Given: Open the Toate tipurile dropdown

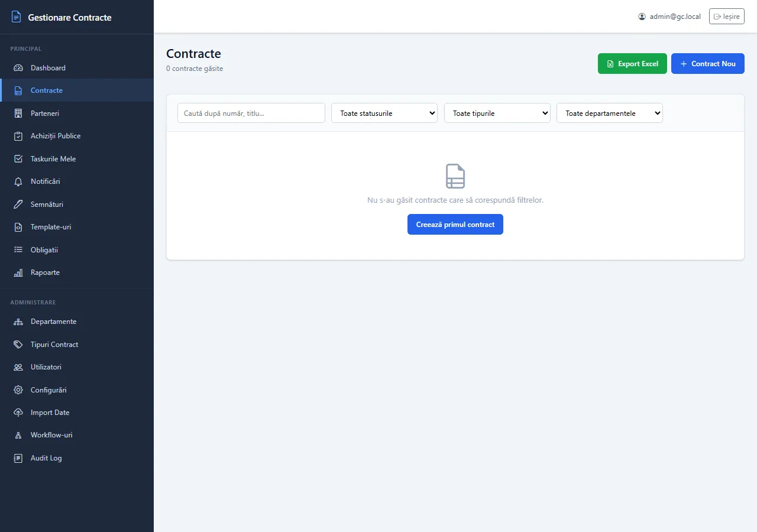Looking at the screenshot, I should 497,113.
